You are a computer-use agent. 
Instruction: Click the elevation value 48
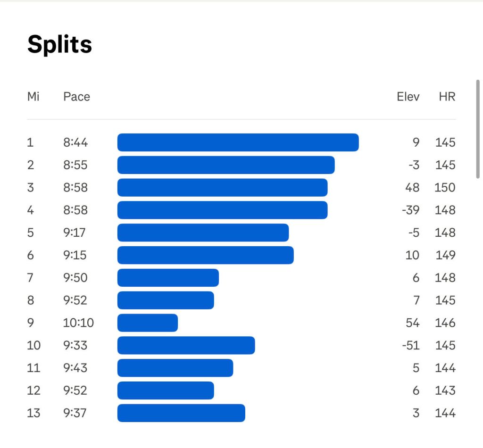click(x=412, y=188)
